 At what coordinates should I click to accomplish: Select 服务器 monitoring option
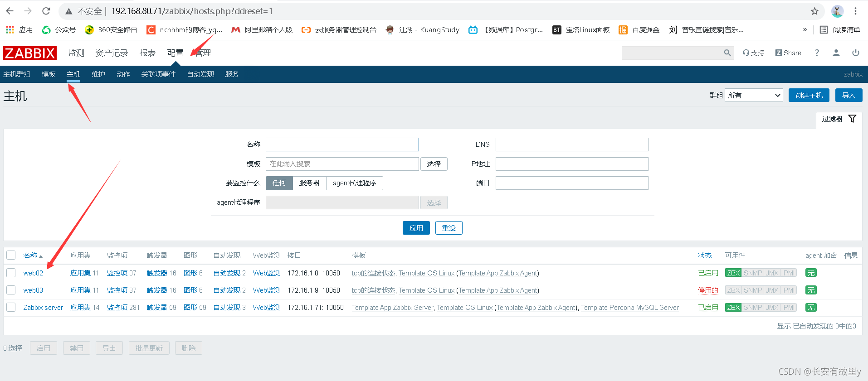click(x=309, y=183)
